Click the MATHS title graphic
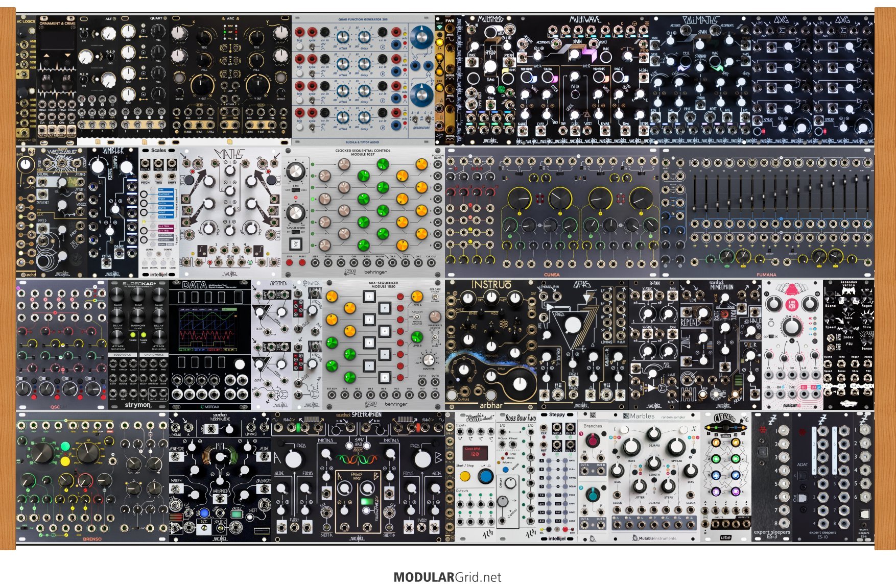The width and height of the screenshot is (896, 588). tap(230, 154)
